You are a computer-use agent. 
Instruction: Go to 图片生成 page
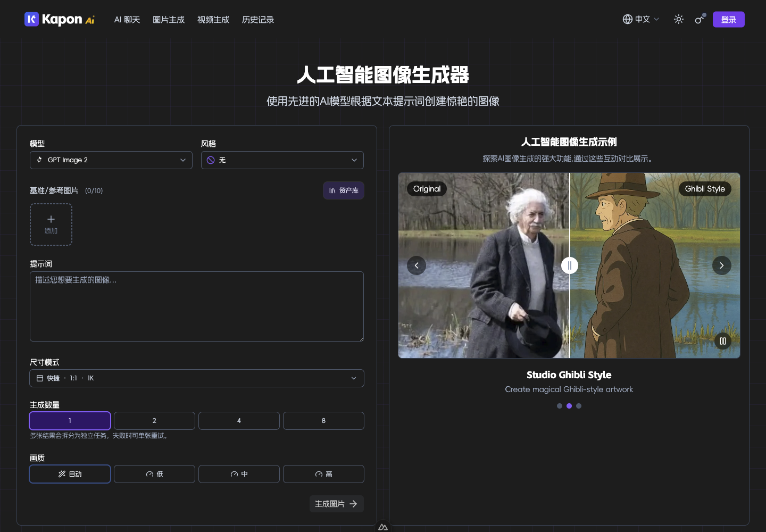(169, 20)
